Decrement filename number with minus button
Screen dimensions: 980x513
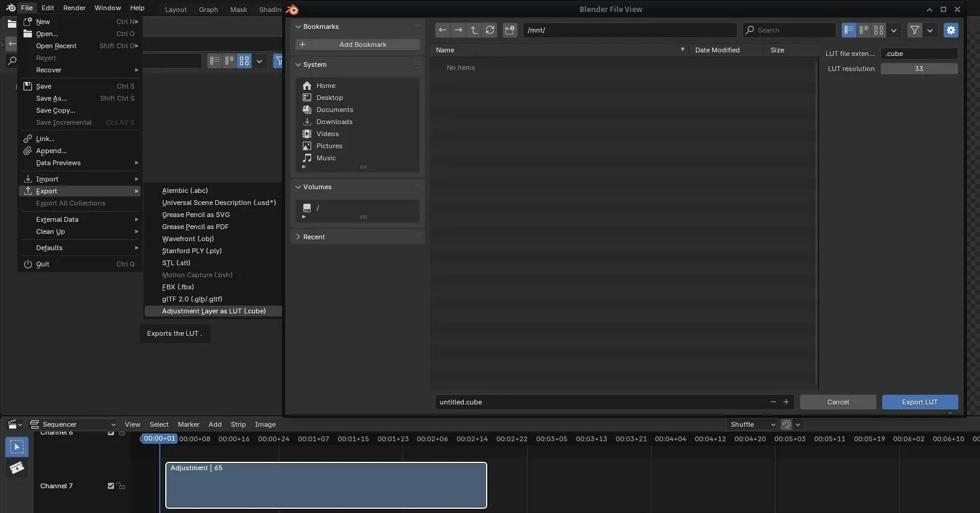point(773,402)
